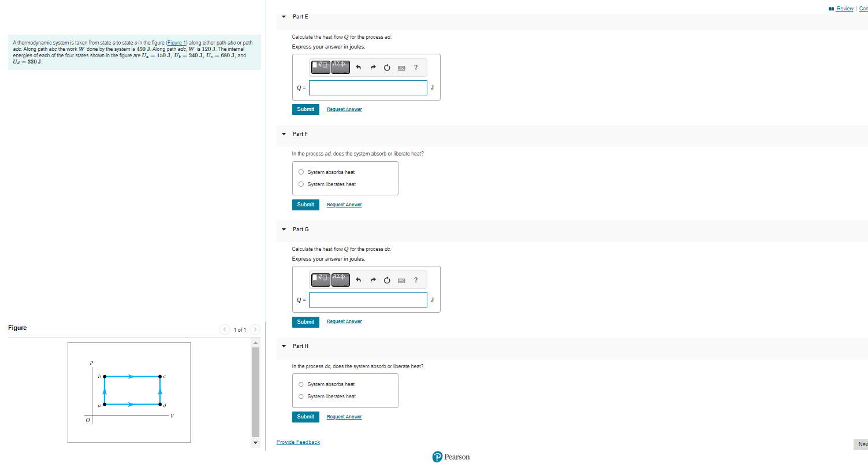
Task: Click the figure panel scroll-up arrow
Action: pyautogui.click(x=256, y=343)
